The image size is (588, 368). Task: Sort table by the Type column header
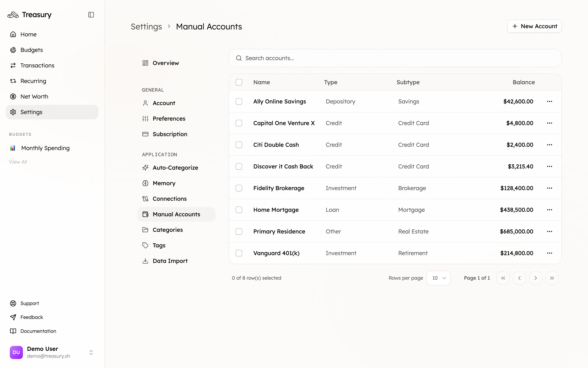[331, 82]
